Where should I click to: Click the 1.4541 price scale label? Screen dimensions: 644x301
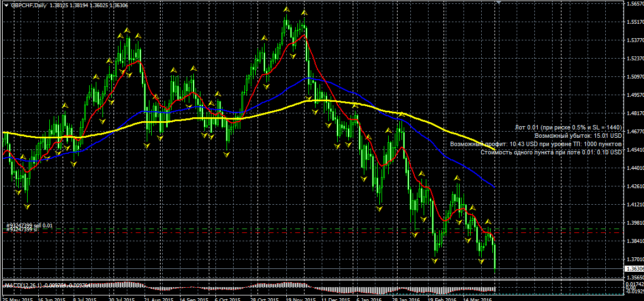[x=635, y=149]
